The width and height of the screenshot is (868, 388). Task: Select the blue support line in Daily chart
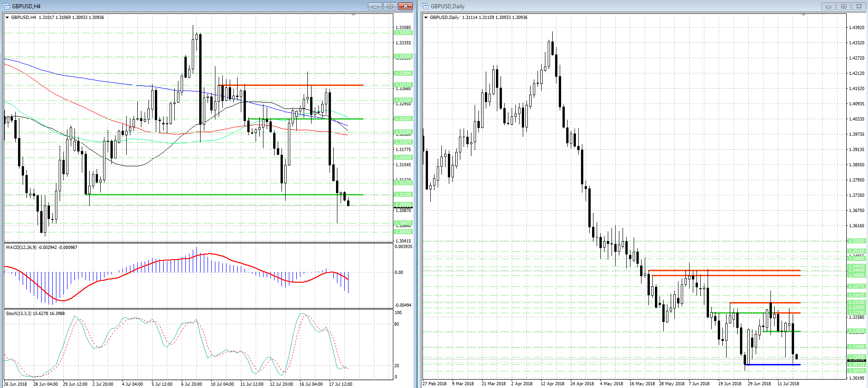tap(772, 364)
